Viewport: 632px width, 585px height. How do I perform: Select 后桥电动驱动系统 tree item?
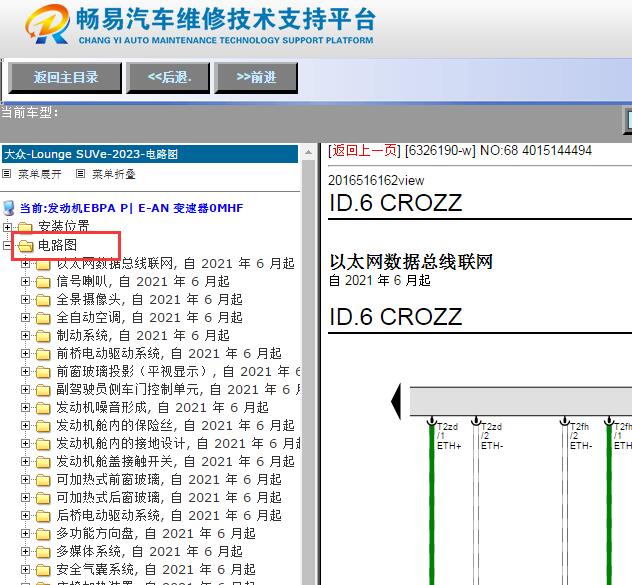169,515
